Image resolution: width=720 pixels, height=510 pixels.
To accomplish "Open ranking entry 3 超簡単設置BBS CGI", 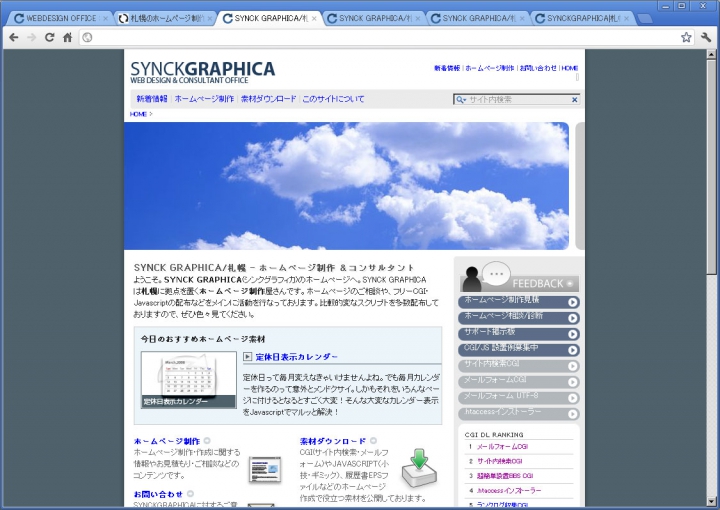I will (505, 476).
